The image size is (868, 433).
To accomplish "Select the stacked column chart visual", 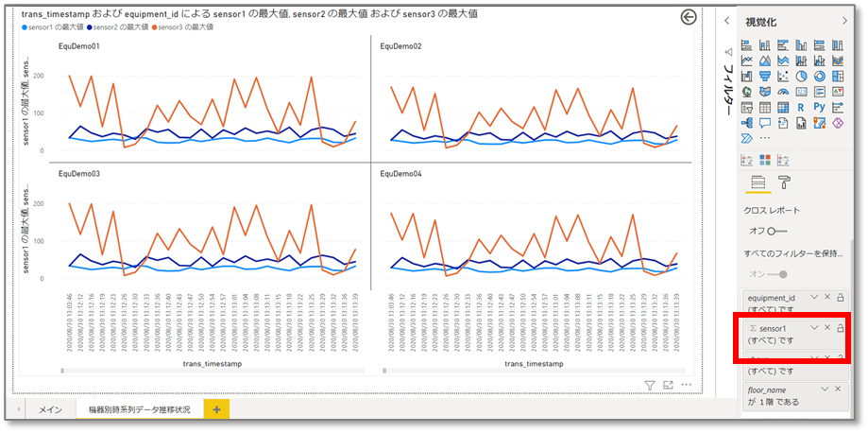I will coord(765,45).
